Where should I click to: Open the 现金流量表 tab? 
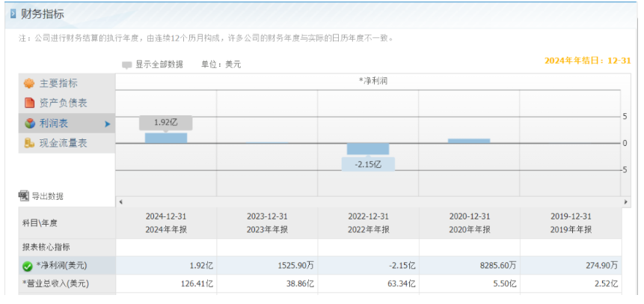[67, 143]
